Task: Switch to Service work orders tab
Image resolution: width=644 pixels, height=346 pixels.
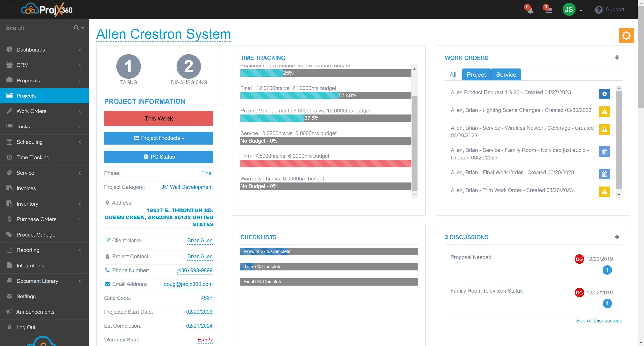Action: (x=506, y=75)
